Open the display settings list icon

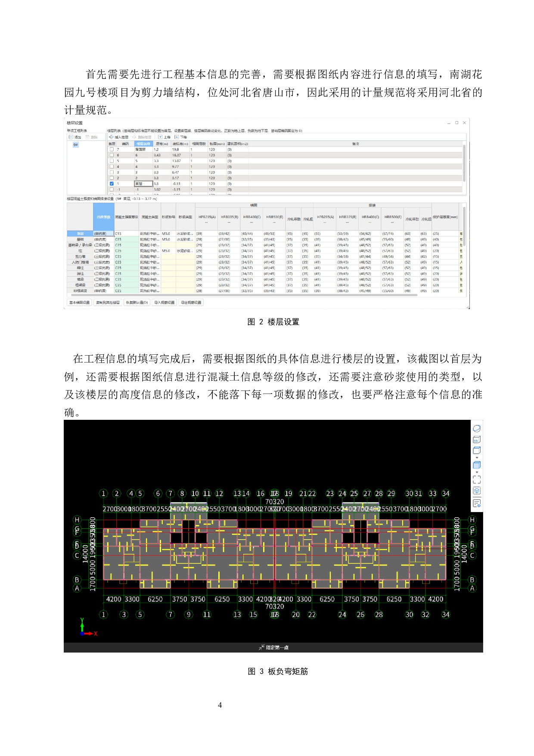click(477, 503)
